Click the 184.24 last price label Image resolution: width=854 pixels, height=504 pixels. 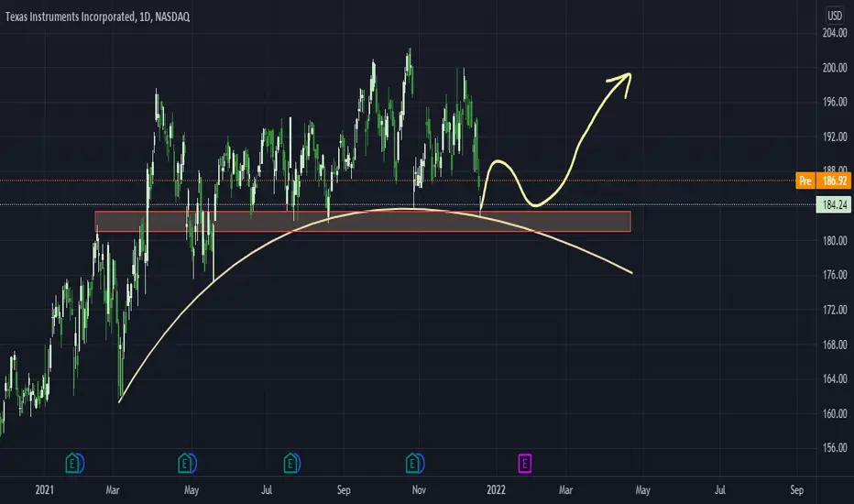click(834, 205)
